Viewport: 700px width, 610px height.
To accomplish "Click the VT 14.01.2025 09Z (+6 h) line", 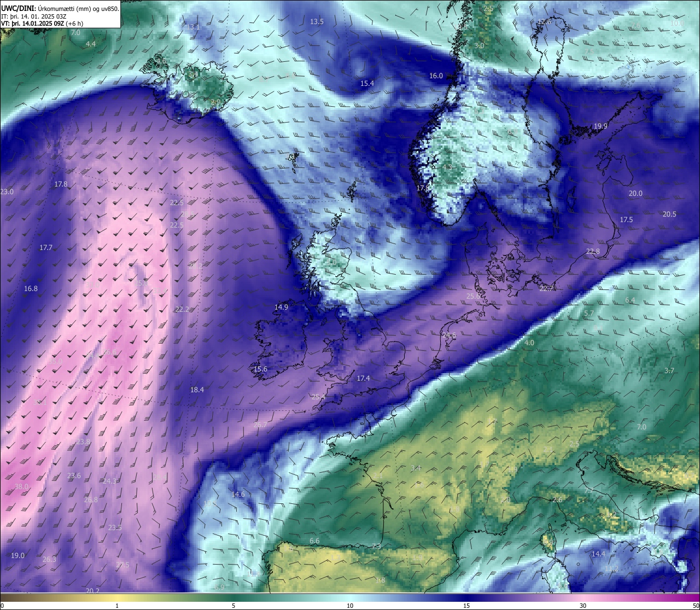I will tap(42, 24).
